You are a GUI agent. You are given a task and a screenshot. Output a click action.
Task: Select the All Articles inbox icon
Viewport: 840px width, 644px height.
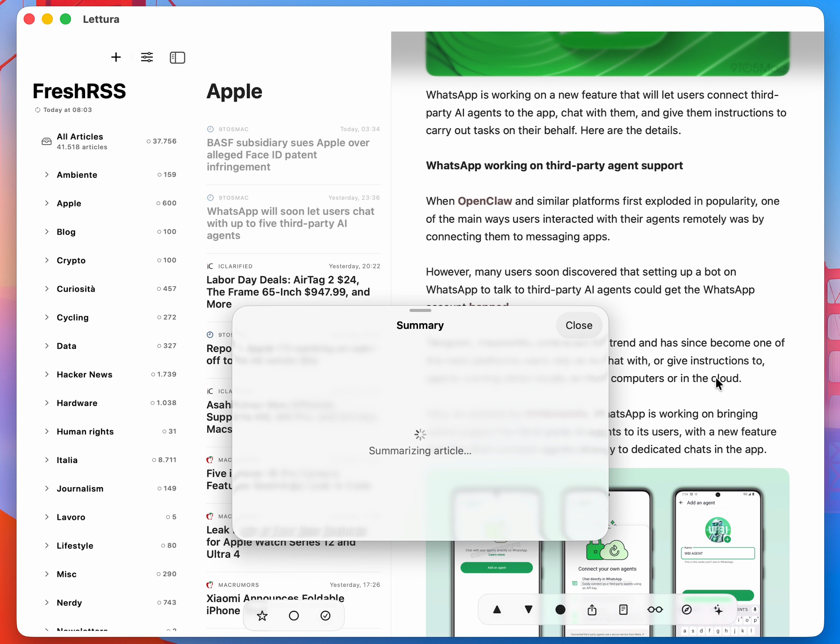[47, 141]
